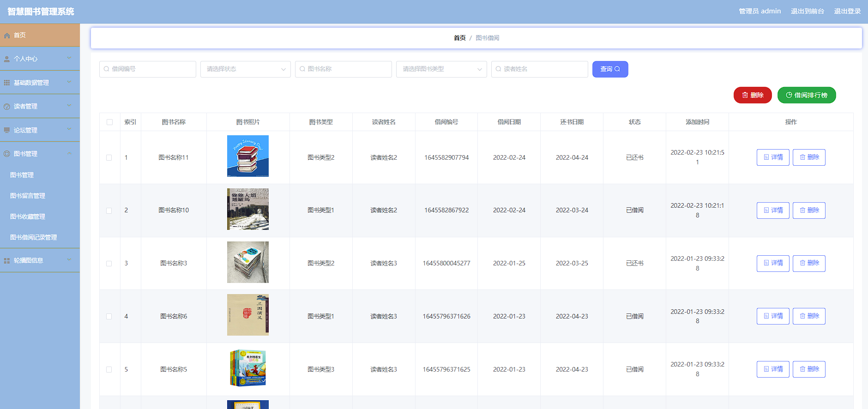This screenshot has width=868, height=409.
Task: Focus the 借阅编号 input field
Action: click(x=148, y=69)
